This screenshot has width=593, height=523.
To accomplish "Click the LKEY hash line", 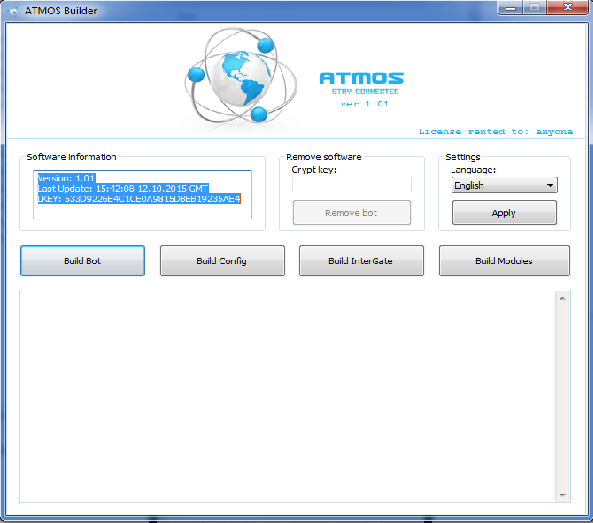I will point(139,199).
